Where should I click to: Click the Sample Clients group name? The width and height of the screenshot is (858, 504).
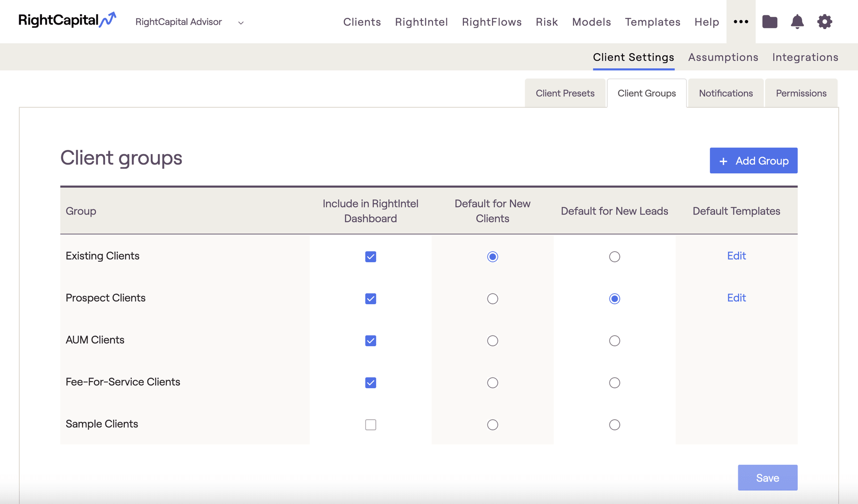coord(102,424)
